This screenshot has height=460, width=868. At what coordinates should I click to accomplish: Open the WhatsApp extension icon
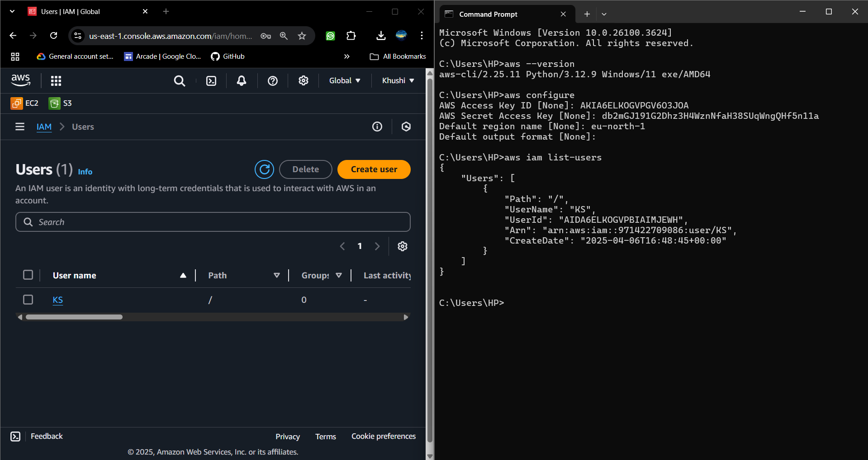331,36
